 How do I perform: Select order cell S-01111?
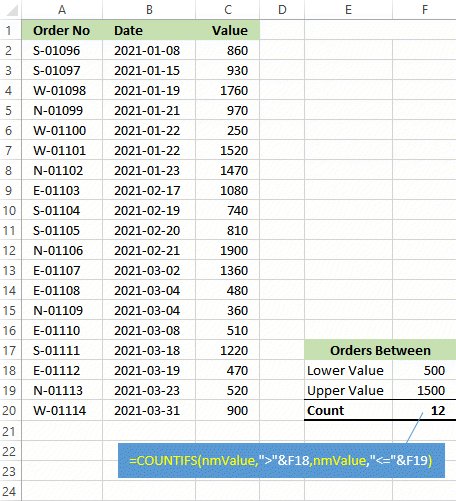[62, 350]
